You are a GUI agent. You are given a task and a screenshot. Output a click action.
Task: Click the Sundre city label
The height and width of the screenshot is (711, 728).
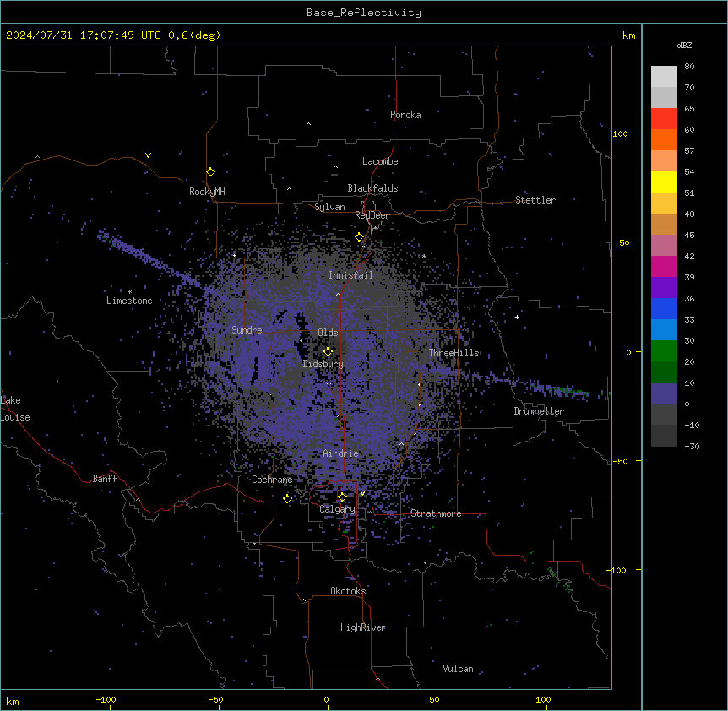(x=247, y=330)
